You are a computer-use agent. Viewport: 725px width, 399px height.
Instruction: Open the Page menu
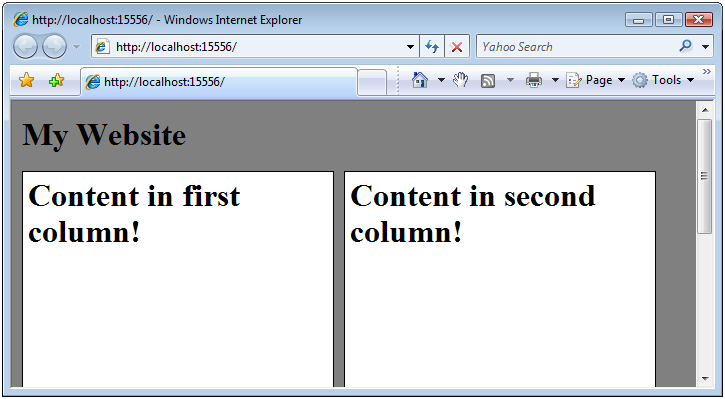[x=596, y=80]
